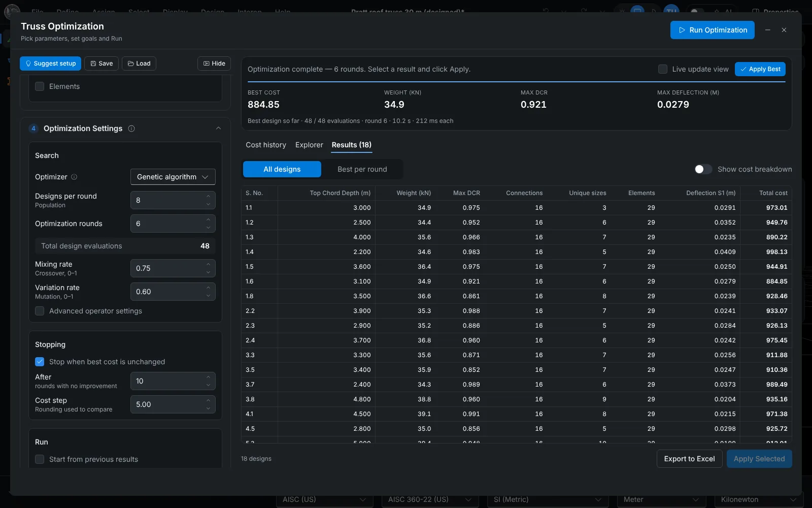Open the Kilonewton force unit dropdown

(x=759, y=499)
